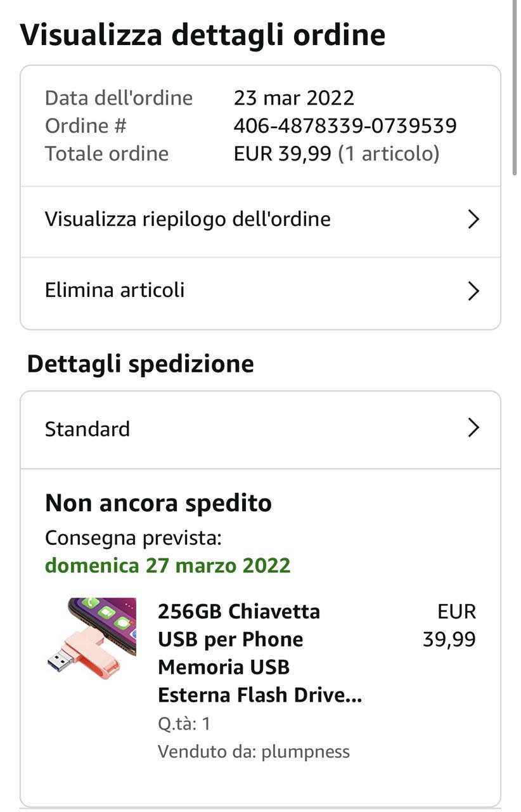The height and width of the screenshot is (812, 521).
Task: Tap the Dettagli spedizione section heading
Action: pyautogui.click(x=141, y=364)
